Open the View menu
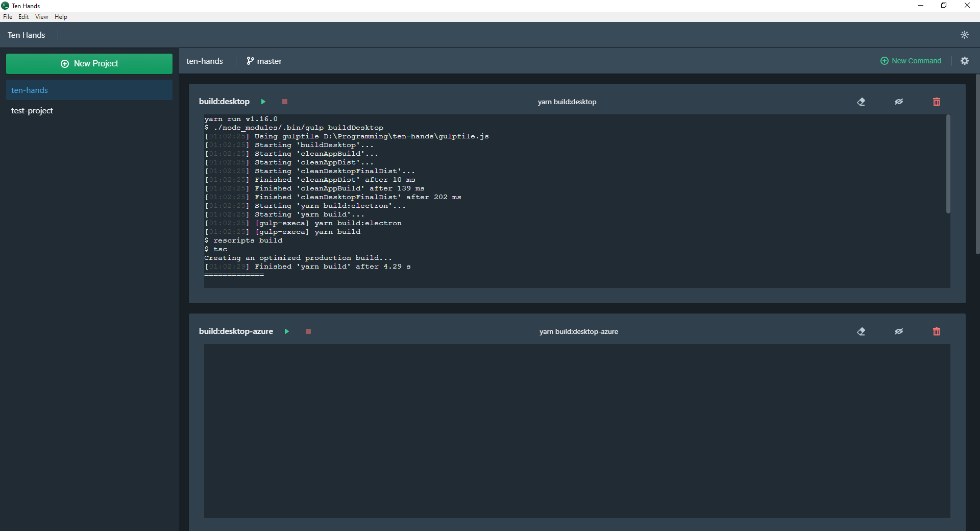980x531 pixels. point(41,17)
